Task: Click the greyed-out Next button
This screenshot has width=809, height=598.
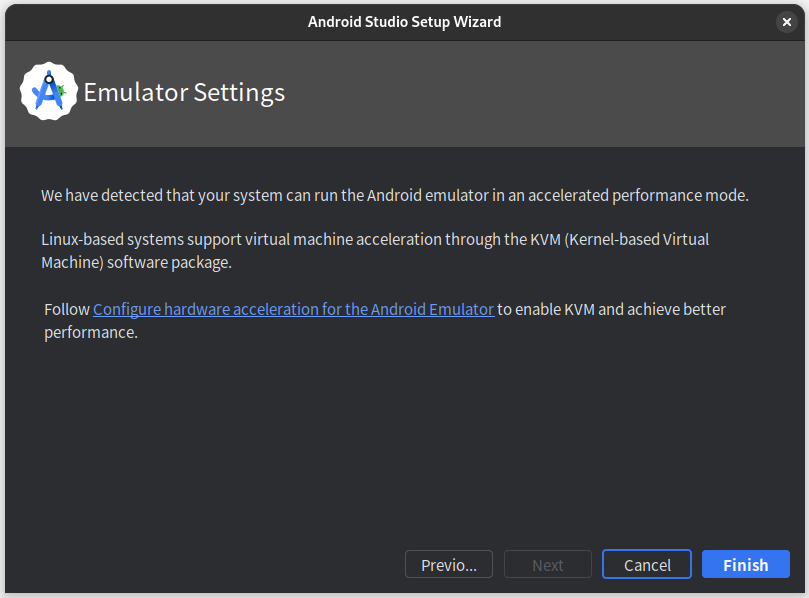Action: [x=547, y=565]
